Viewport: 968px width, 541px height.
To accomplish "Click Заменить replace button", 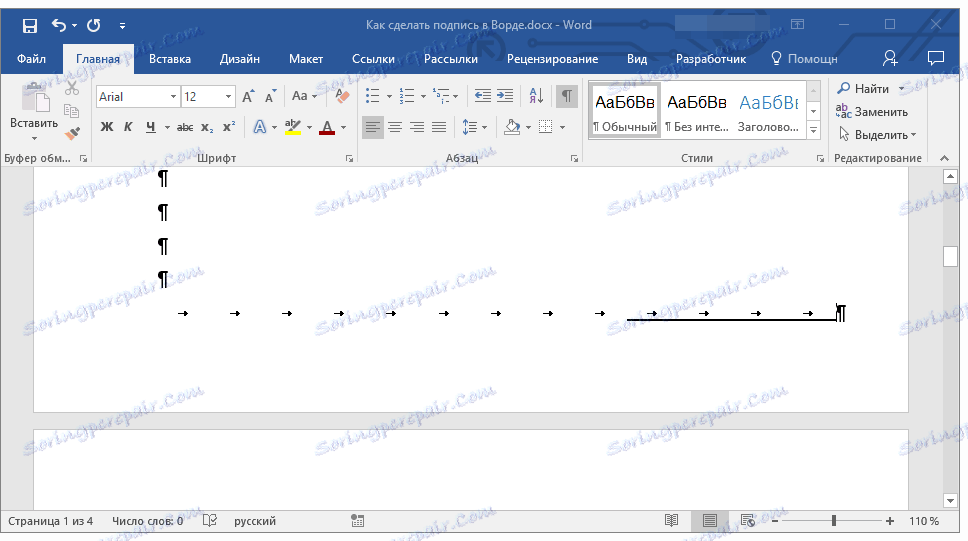I will coord(872,112).
